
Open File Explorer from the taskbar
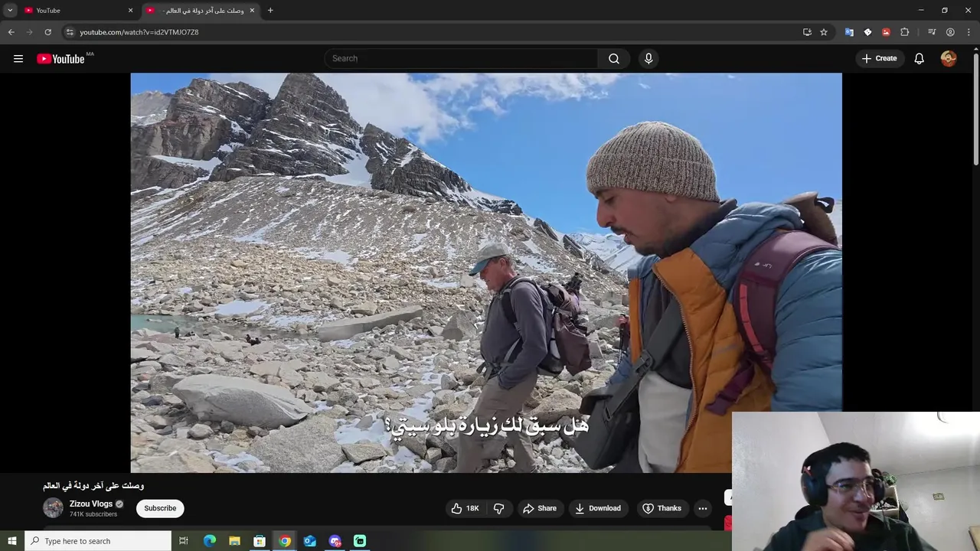pos(234,541)
